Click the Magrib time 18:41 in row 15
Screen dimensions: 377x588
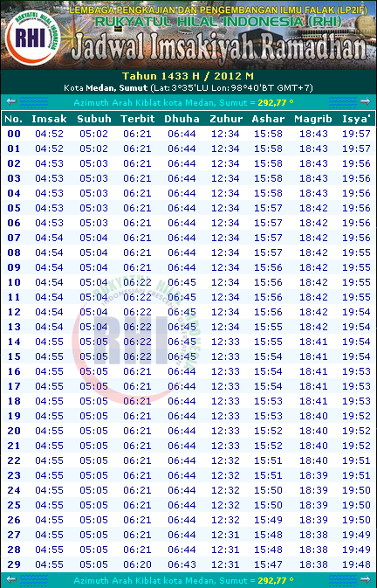point(313,356)
